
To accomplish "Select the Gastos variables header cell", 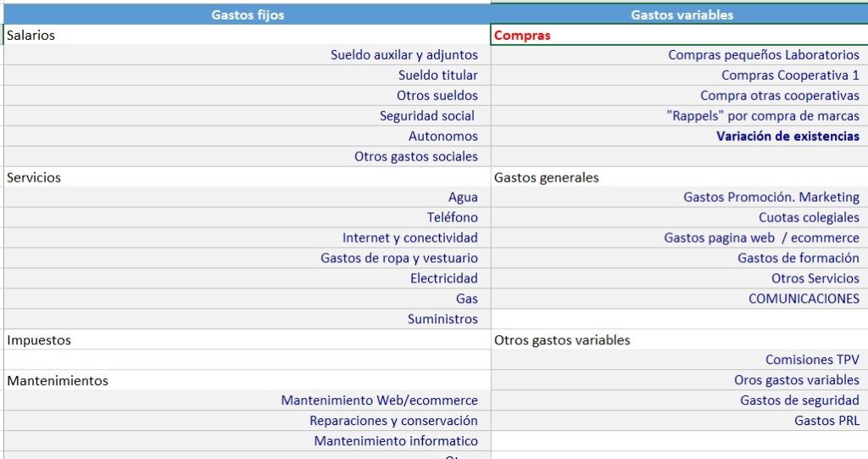I will 679,15.
